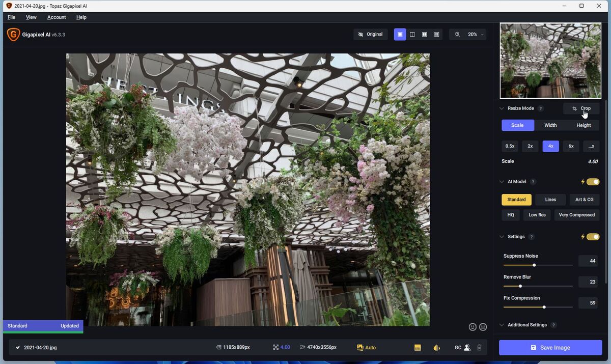611x364 pixels.
Task: Open the 20% zoom level dropdown
Action: (x=475, y=35)
